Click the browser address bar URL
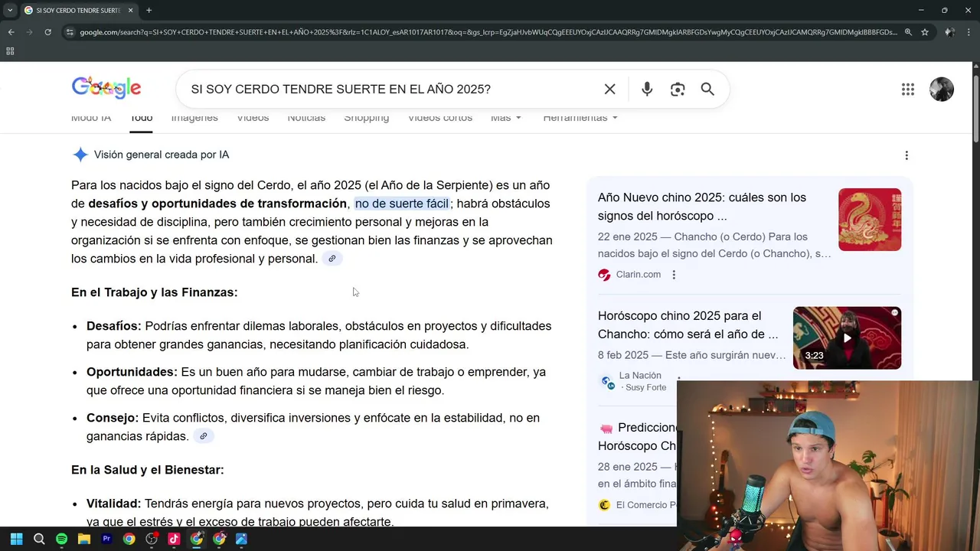The width and height of the screenshot is (980, 551). click(x=488, y=32)
